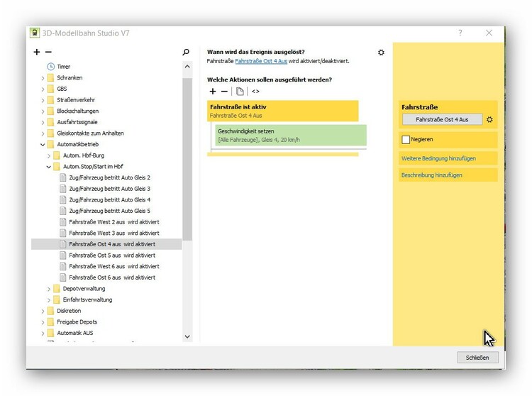
Task: Select the Straßenverkehr folder label
Action: [x=76, y=100]
